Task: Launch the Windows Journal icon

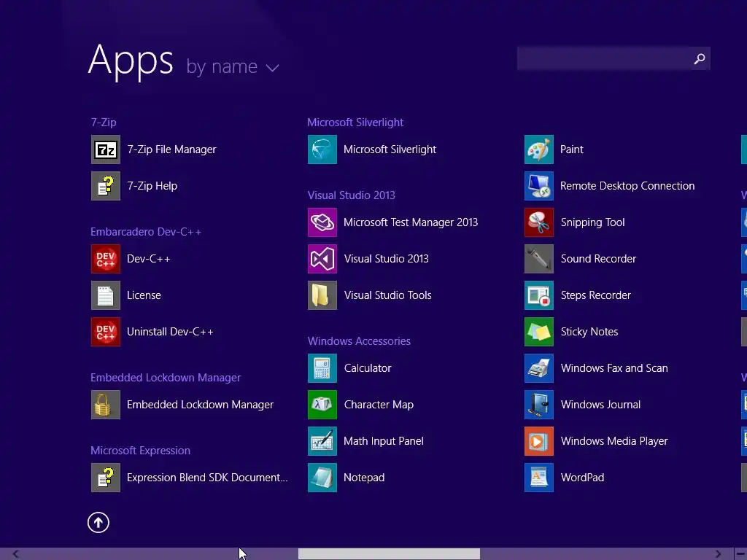Action: coord(539,404)
